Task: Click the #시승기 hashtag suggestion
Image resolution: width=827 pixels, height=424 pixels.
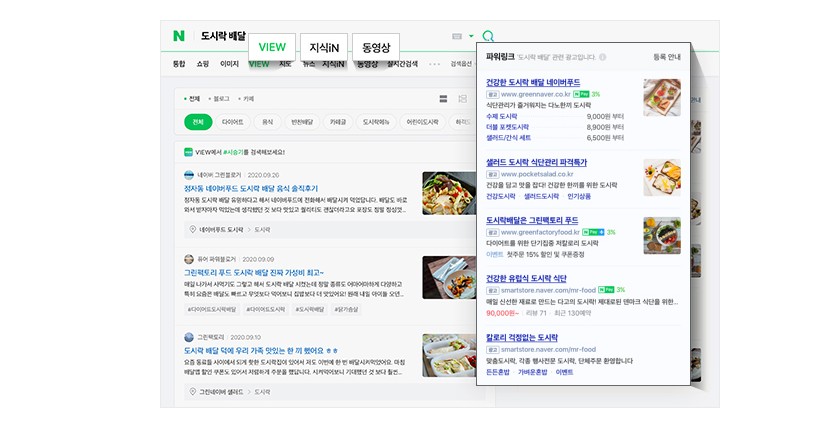Action: tap(233, 152)
